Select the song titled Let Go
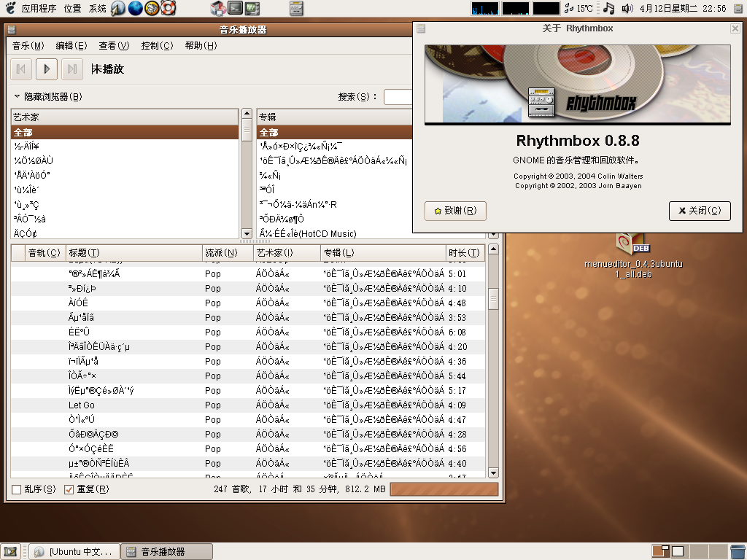Image resolution: width=747 pixels, height=560 pixels. click(x=248, y=405)
